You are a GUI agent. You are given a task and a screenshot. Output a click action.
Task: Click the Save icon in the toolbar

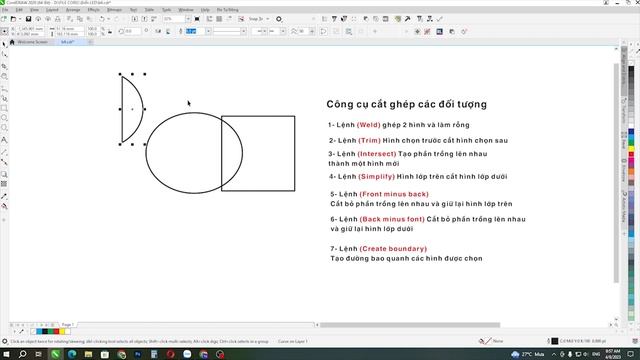pos(28,19)
